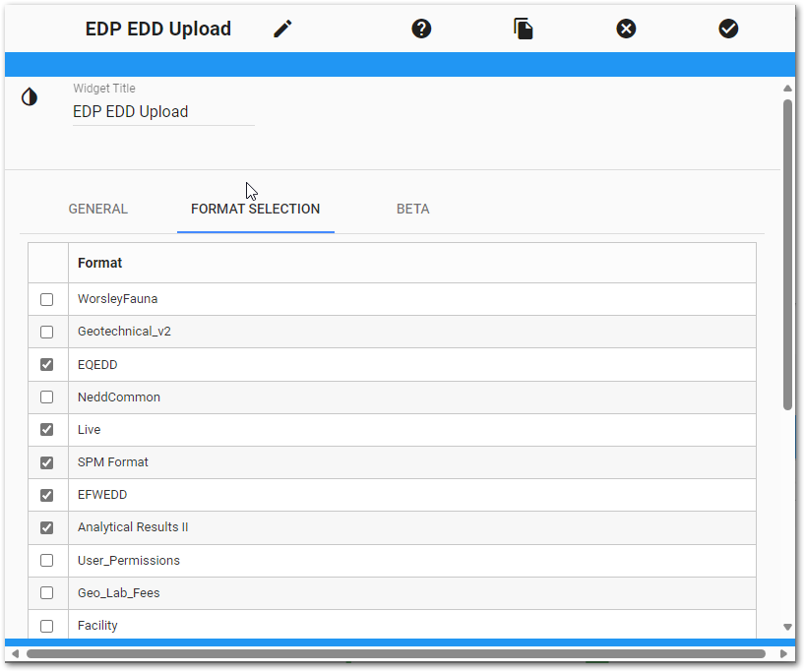Check the Geotechnical_v2 format
The height and width of the screenshot is (672, 805).
46,332
